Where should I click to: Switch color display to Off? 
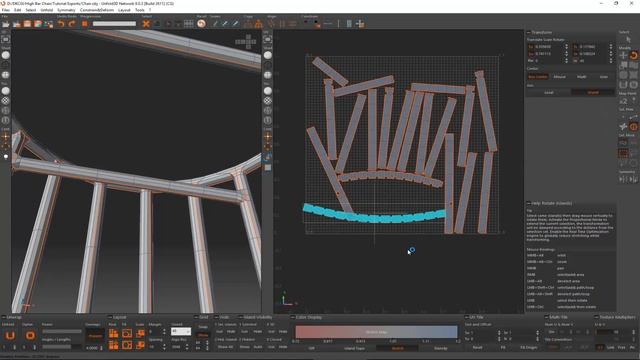pyautogui.click(x=312, y=348)
